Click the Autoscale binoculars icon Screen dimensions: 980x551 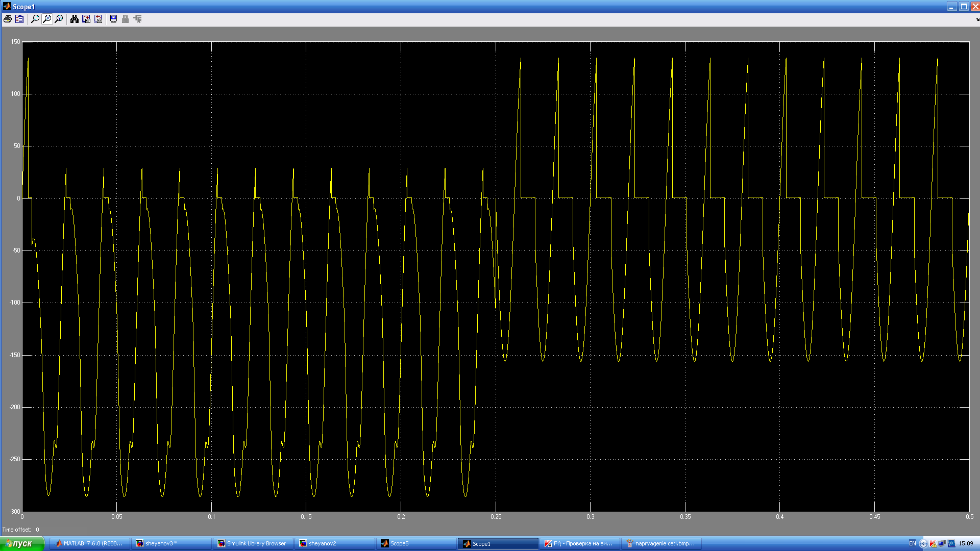coord(75,19)
